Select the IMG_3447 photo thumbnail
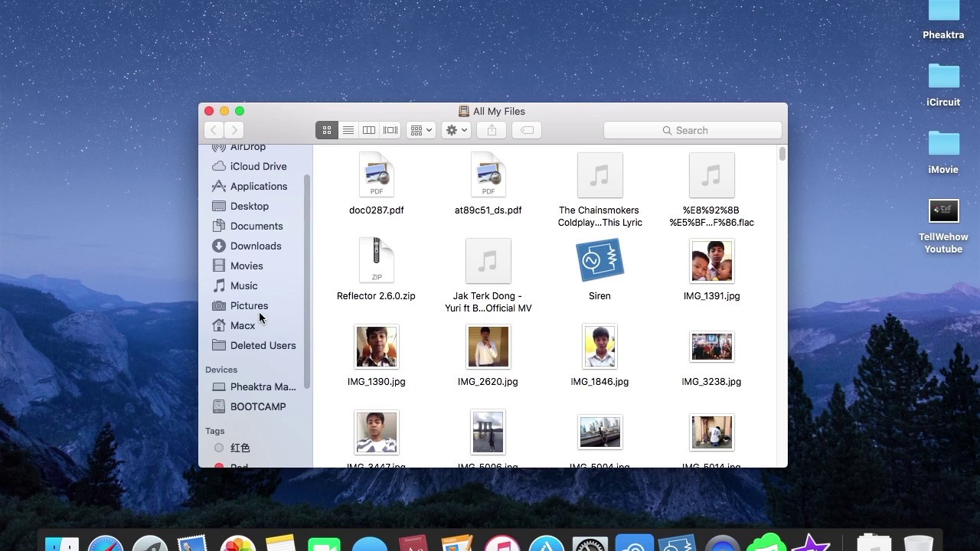Screen dimensions: 980x551 376,432
